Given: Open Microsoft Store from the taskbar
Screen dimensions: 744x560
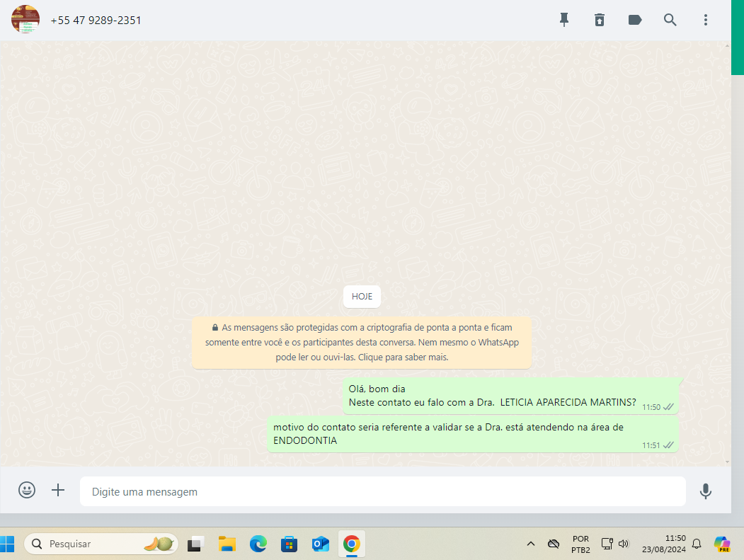Looking at the screenshot, I should [x=289, y=544].
